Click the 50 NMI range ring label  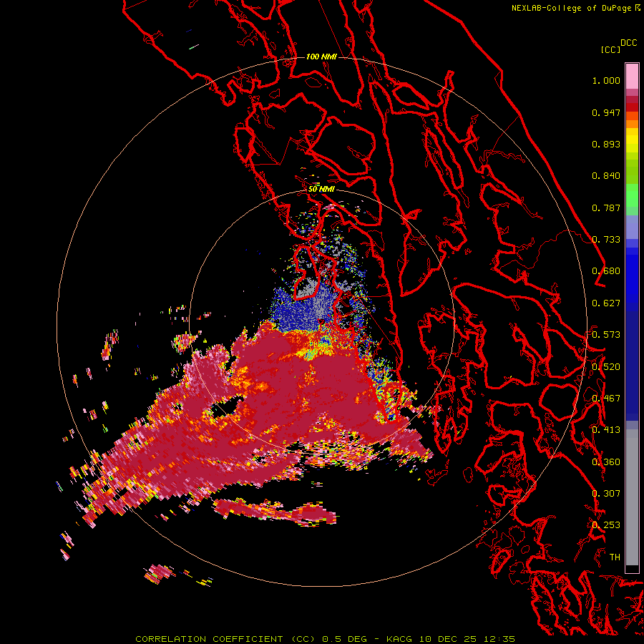[321, 190]
